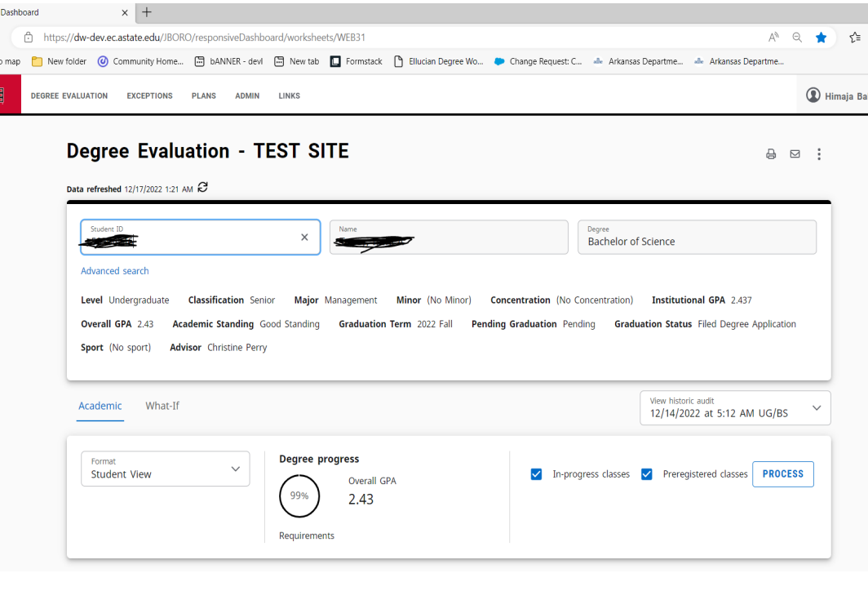Click the user profile avatar icon
This screenshot has height=609, width=868.
point(813,96)
